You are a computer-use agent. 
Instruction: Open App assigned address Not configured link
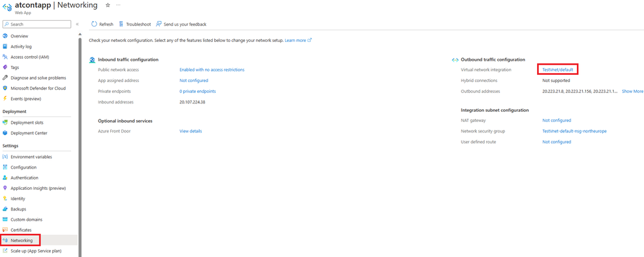(x=194, y=81)
